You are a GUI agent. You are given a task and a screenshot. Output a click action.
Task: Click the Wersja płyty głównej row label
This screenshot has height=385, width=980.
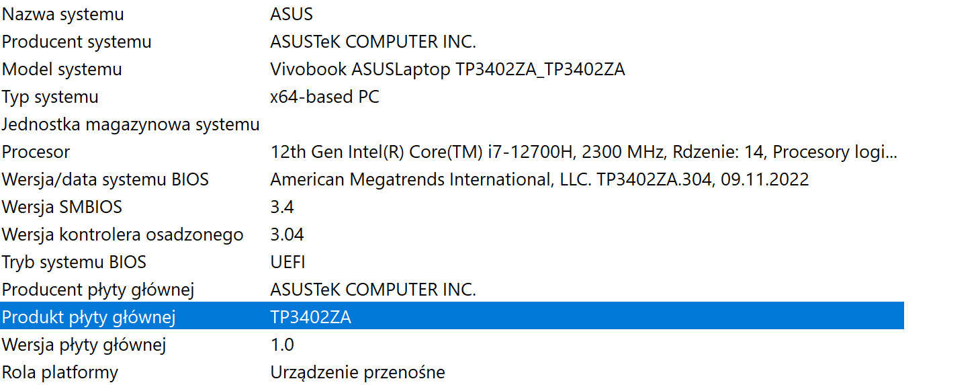(x=84, y=345)
